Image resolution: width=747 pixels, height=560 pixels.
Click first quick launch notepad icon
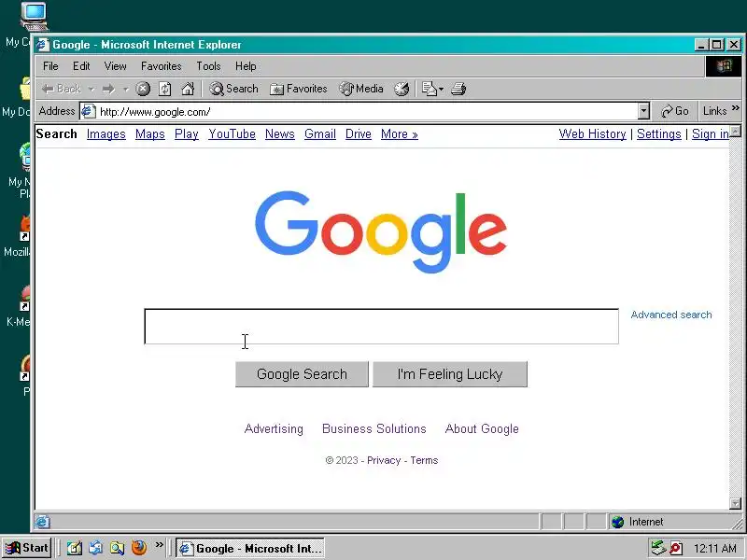point(75,548)
